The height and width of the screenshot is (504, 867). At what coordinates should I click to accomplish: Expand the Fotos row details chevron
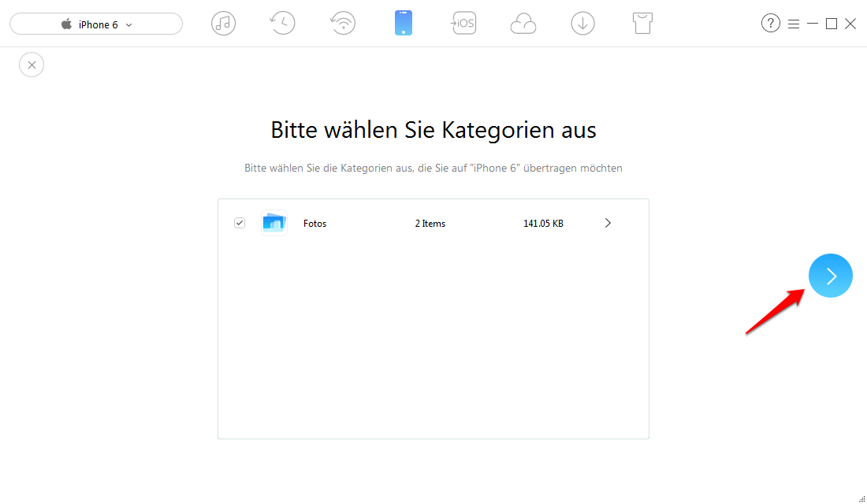(x=608, y=223)
